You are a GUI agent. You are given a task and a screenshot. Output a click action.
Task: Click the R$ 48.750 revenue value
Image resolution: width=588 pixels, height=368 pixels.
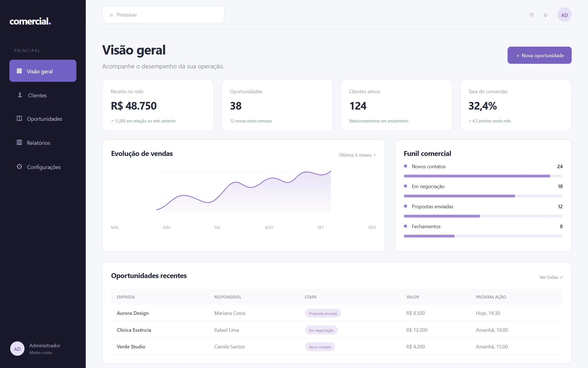134,106
